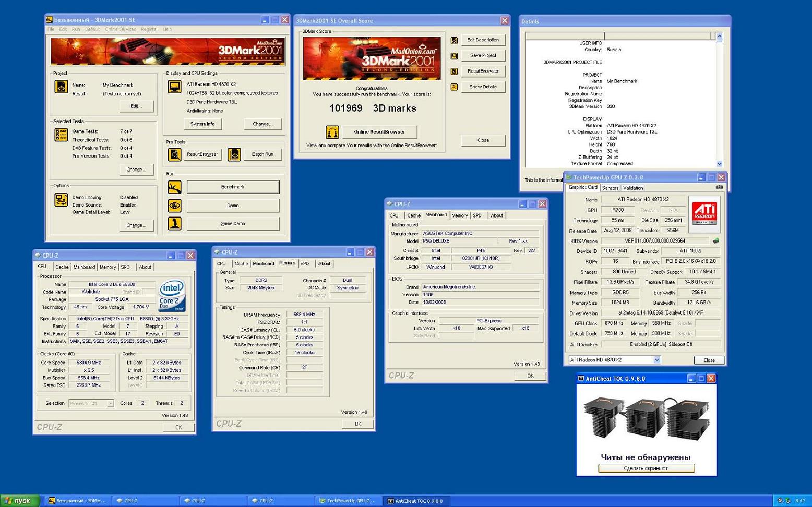Viewport: 812px width, 507px height.
Task: Open the Run menu in 3DMark2001
Action: (x=76, y=29)
